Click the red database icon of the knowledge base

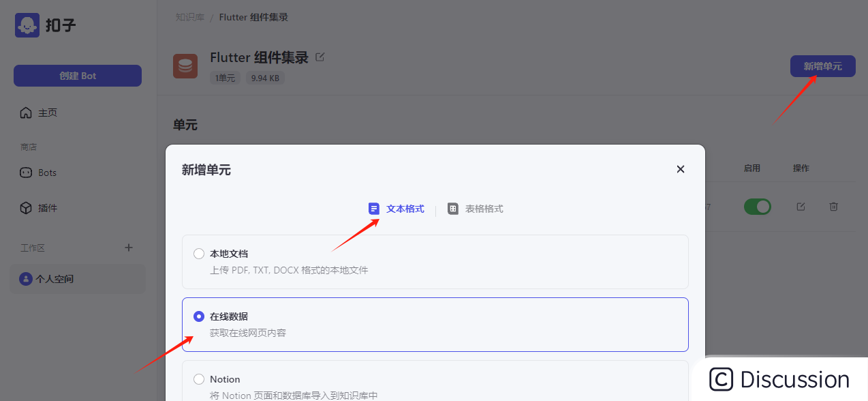click(x=185, y=66)
